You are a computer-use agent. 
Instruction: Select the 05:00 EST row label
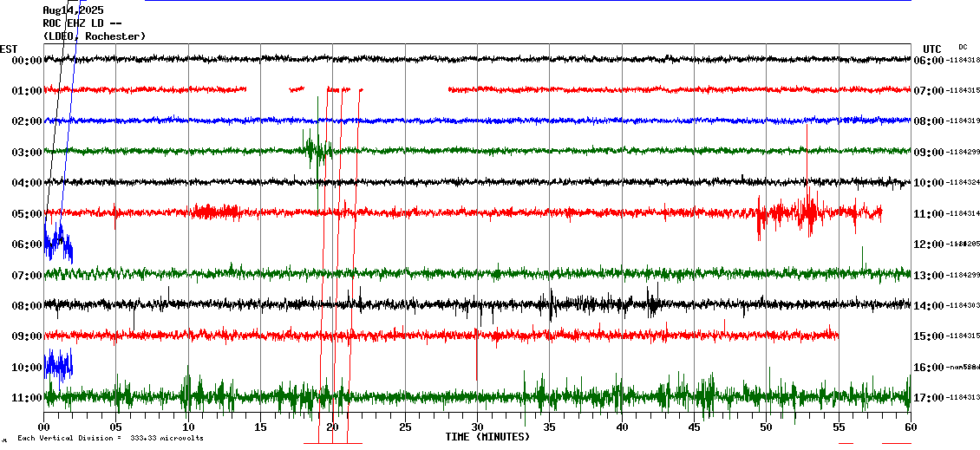[x=27, y=214]
